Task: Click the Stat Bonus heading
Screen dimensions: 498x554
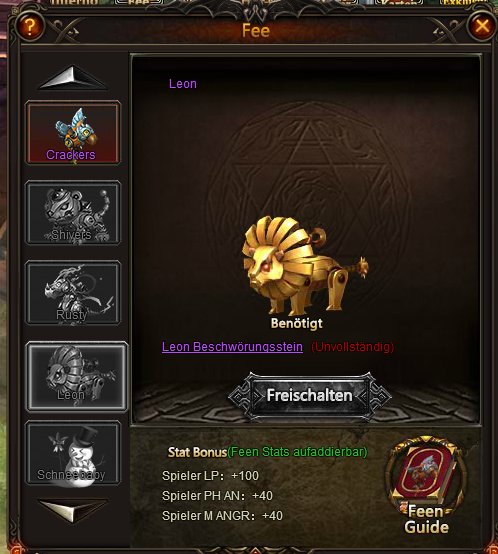Action: pyautogui.click(x=197, y=452)
